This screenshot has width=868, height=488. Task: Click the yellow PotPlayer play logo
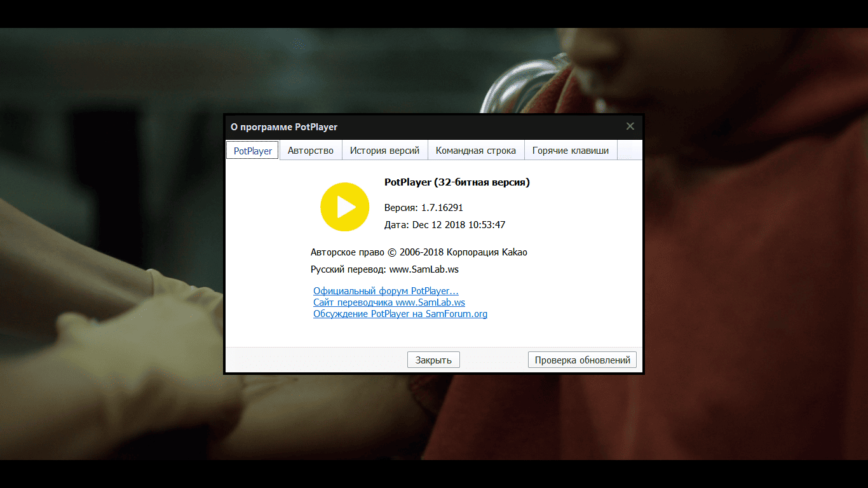click(x=344, y=207)
